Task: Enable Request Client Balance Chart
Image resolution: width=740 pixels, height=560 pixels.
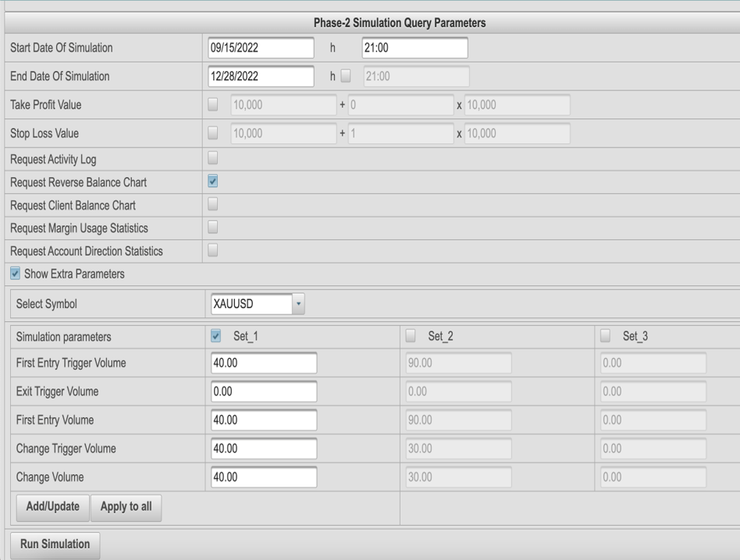Action: (213, 205)
